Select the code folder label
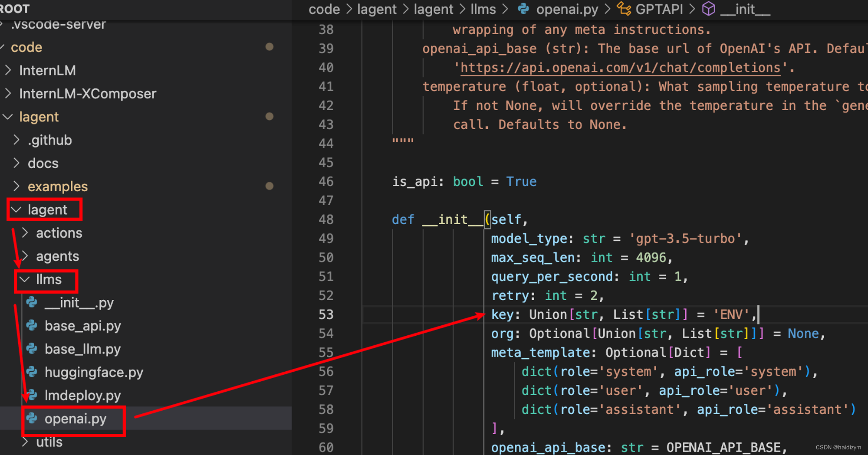The image size is (868, 455). coord(26,47)
